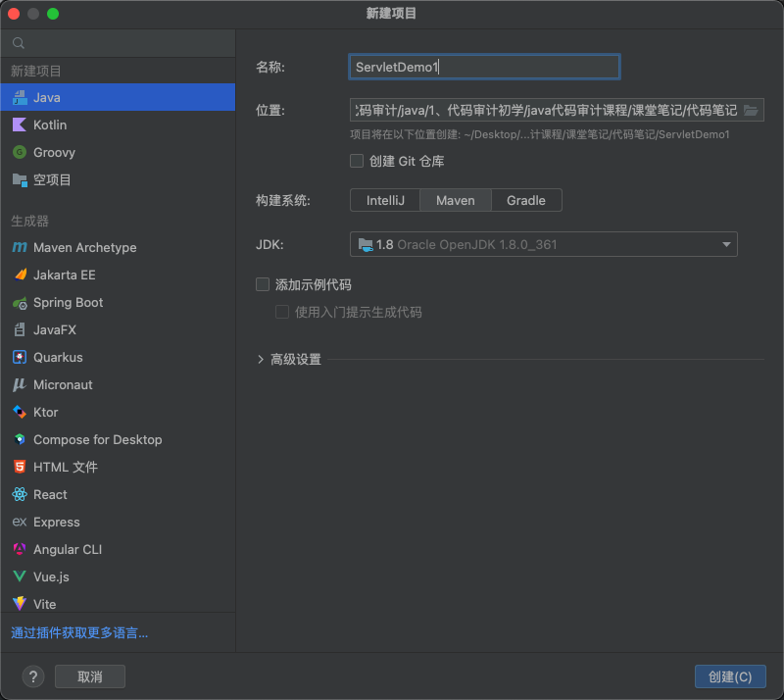Click the 名称 project name field
This screenshot has height=700, width=784.
pyautogui.click(x=484, y=67)
